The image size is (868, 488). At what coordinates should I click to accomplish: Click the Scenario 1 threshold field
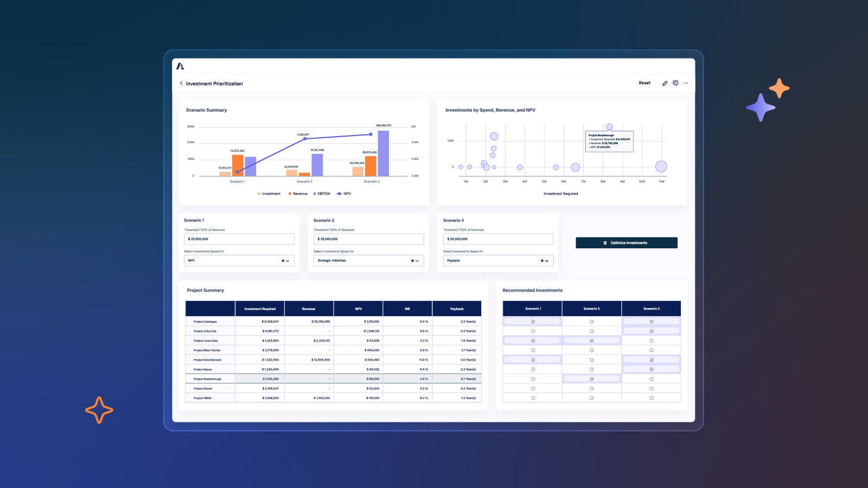click(x=239, y=239)
